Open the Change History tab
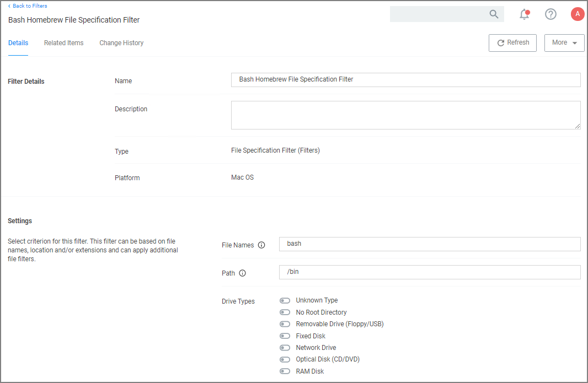The image size is (588, 383). pyautogui.click(x=121, y=43)
